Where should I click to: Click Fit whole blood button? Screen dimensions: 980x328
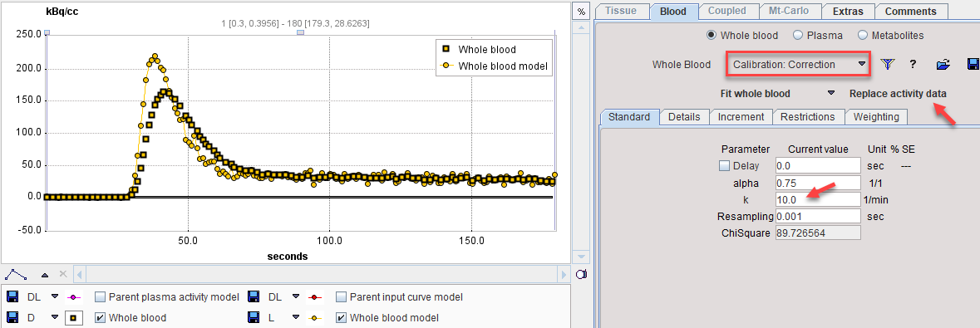pos(755,94)
